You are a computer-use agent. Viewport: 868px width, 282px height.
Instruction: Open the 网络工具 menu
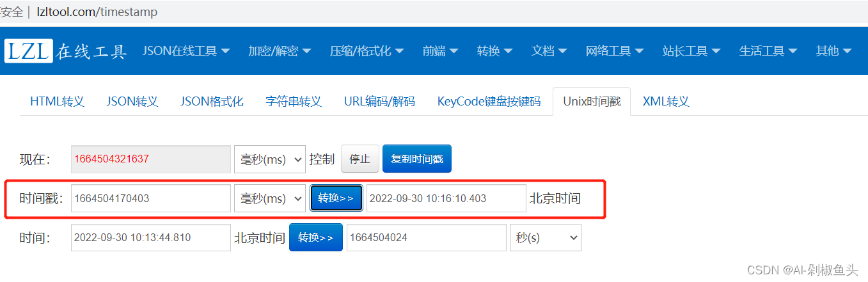pyautogui.click(x=615, y=51)
